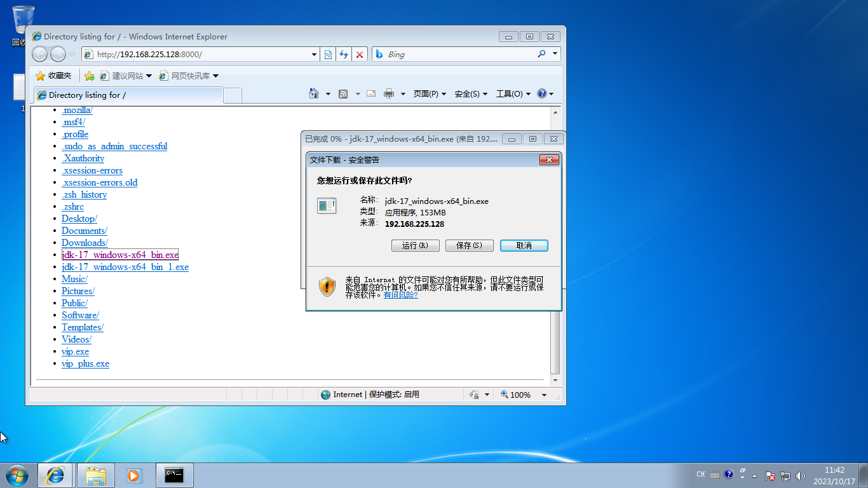868x488 pixels.
Task: Save the file with 保存(S) button
Action: click(x=469, y=245)
